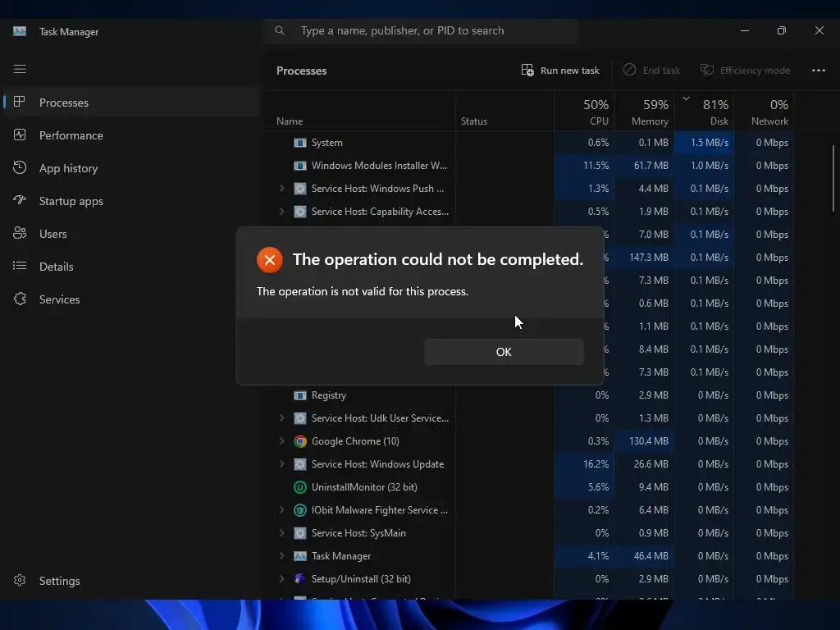This screenshot has height=630, width=840.
Task: Click Windows Modules Installer Worker icon
Action: [x=300, y=166]
